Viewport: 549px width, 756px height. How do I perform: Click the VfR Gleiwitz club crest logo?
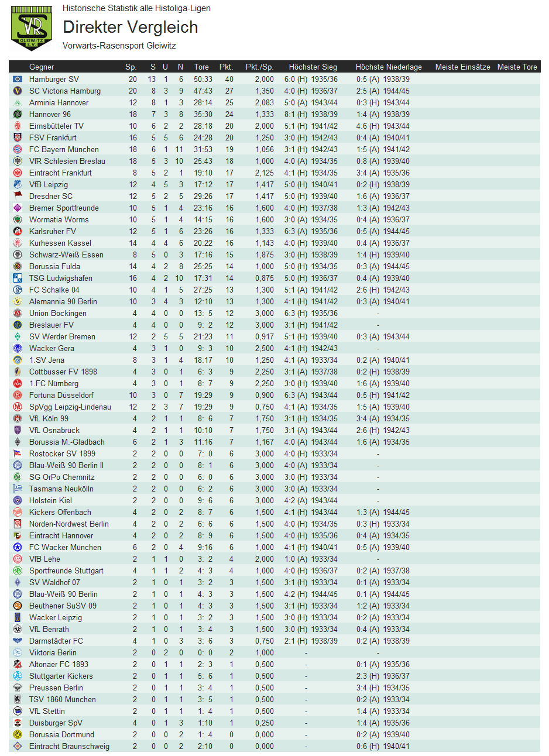tap(32, 28)
